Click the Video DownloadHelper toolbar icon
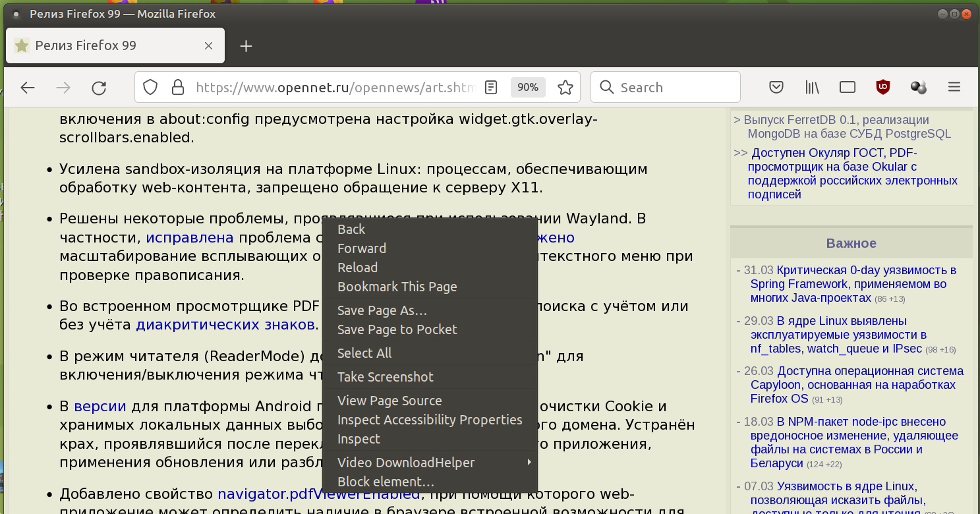This screenshot has width=980, height=514. click(918, 87)
